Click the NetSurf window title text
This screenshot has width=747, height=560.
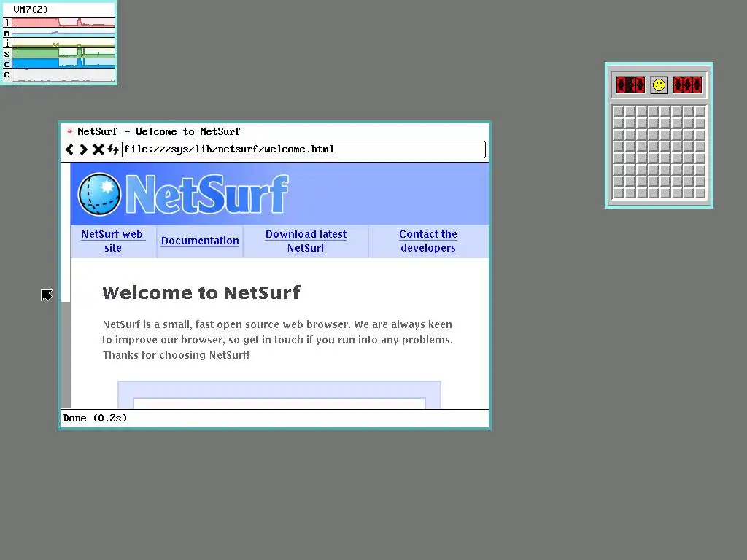point(158,131)
